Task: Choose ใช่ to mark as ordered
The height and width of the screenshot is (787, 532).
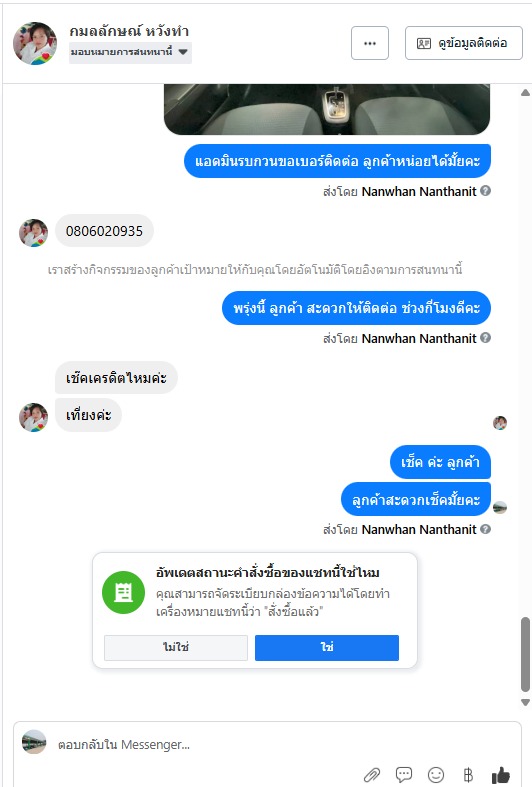Action: [x=327, y=647]
